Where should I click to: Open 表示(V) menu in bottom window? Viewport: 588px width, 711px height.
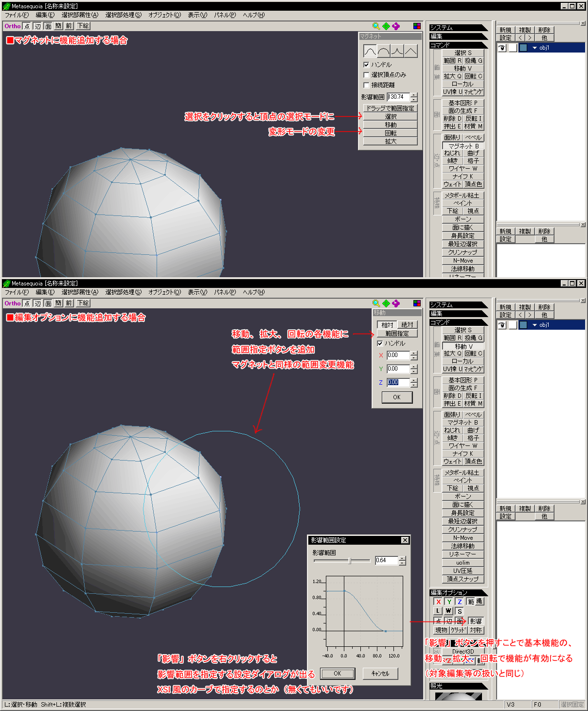pos(197,292)
